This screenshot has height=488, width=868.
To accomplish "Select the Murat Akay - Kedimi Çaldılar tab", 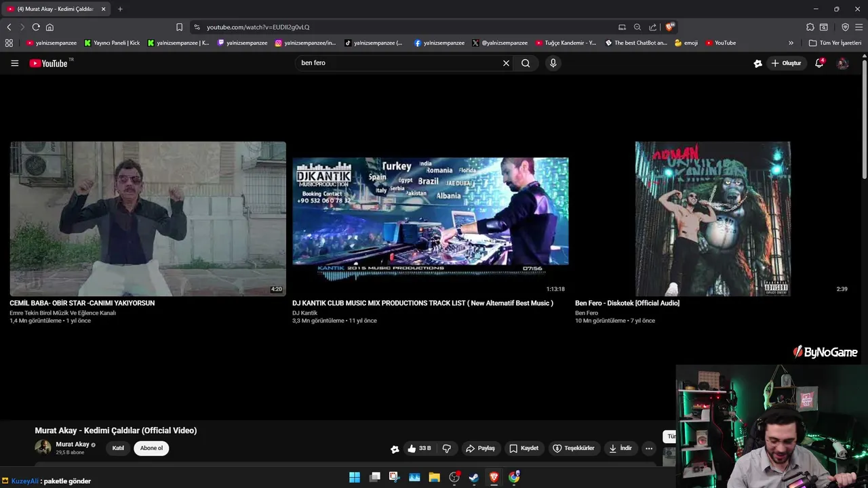I will coord(56,9).
